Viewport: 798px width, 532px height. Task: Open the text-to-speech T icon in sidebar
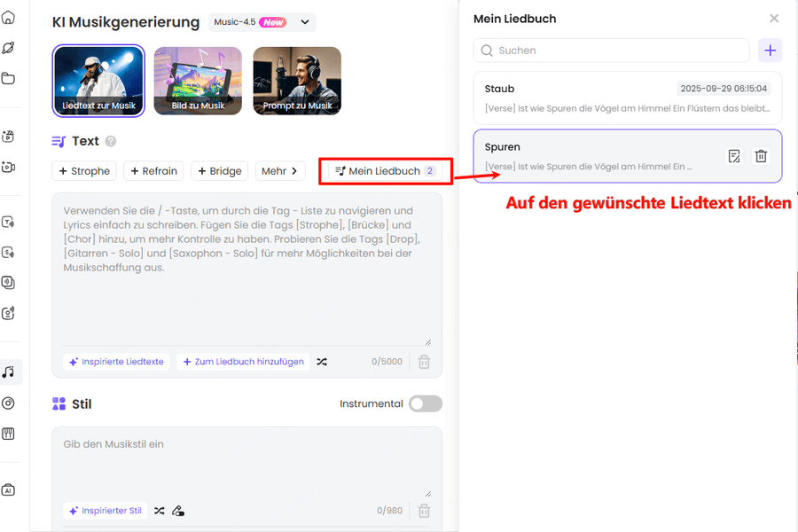pyautogui.click(x=8, y=222)
